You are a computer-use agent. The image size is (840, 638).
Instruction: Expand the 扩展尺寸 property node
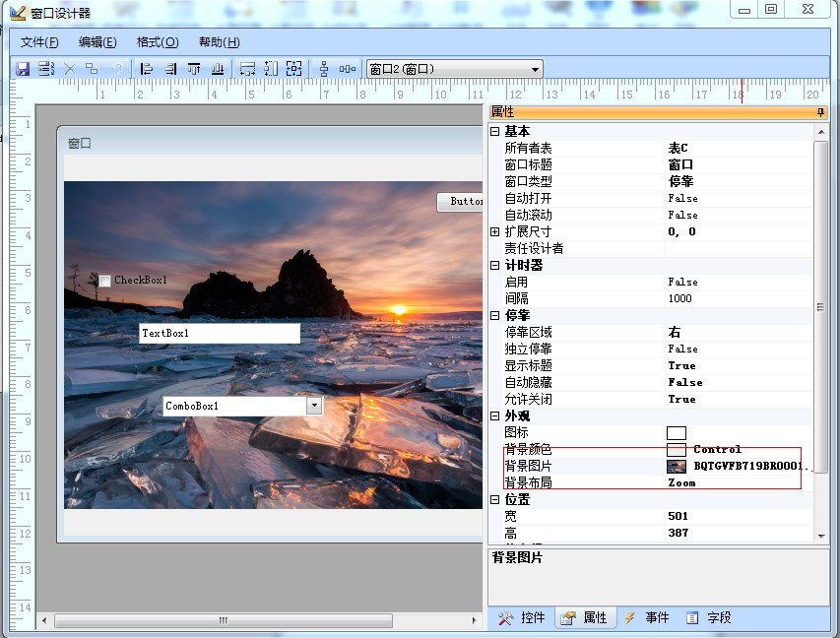pyautogui.click(x=495, y=231)
